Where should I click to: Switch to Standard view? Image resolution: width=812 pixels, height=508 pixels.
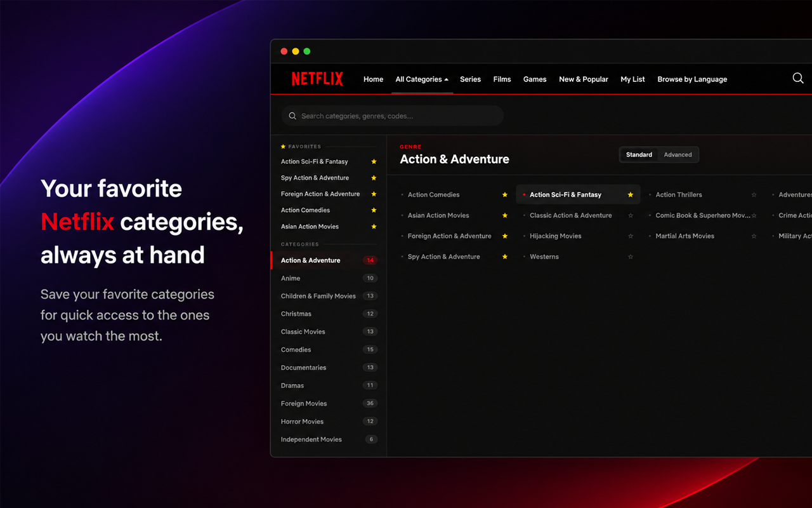coord(639,155)
